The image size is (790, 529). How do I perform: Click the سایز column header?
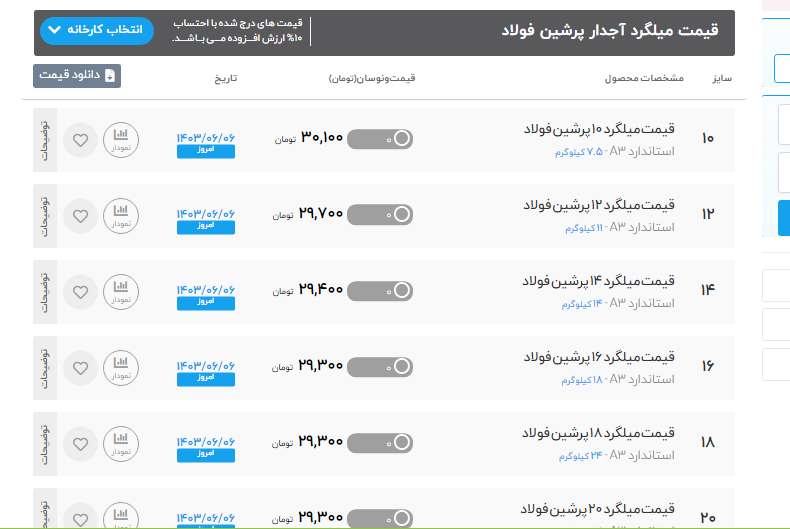pyautogui.click(x=722, y=78)
